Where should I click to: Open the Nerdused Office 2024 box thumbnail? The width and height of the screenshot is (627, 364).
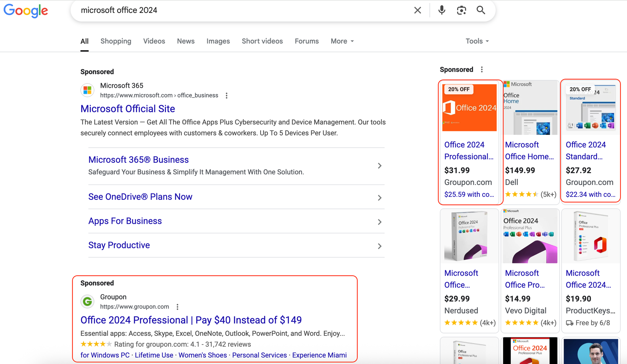(469, 236)
